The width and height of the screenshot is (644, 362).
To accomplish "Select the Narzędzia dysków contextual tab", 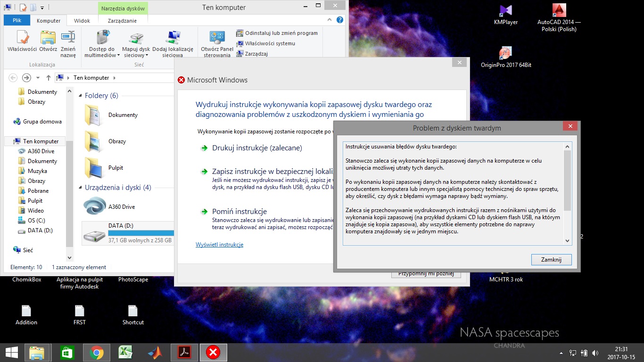I will pyautogui.click(x=123, y=8).
